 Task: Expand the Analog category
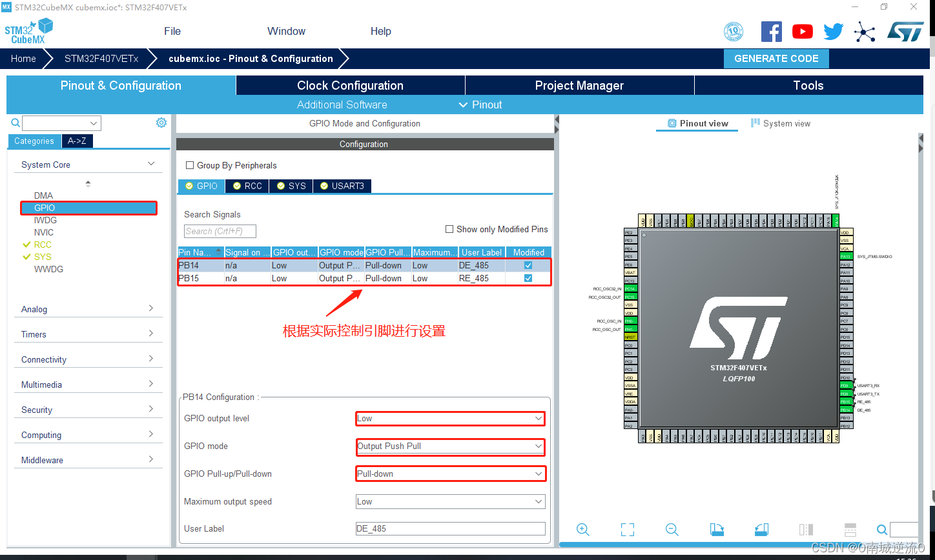point(151,308)
